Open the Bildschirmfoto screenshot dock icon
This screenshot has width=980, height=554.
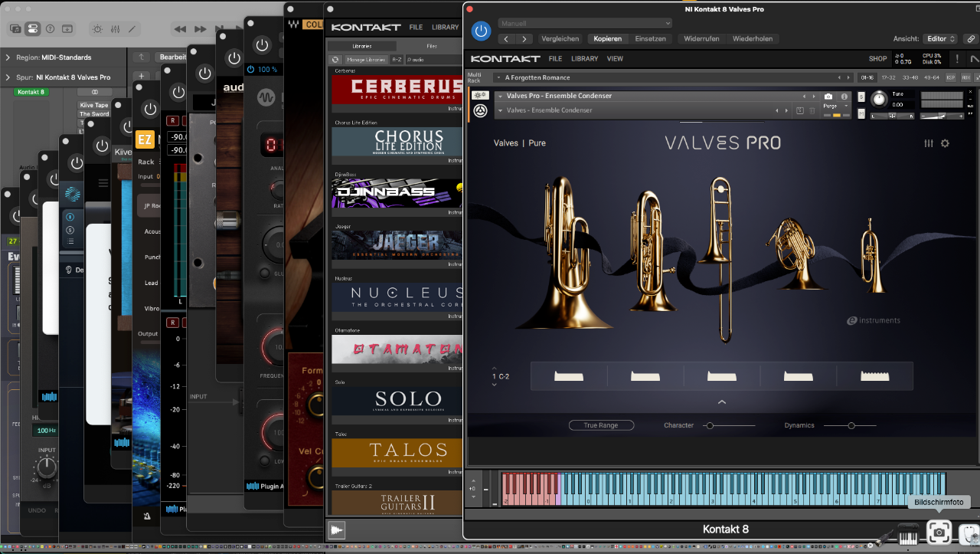point(939,532)
